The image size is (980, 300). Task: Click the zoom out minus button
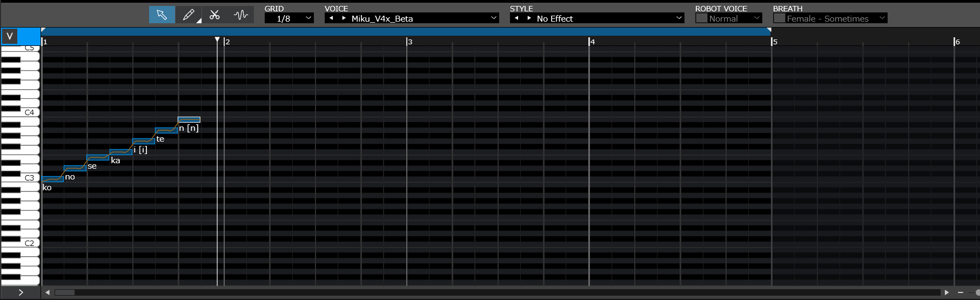[960, 292]
